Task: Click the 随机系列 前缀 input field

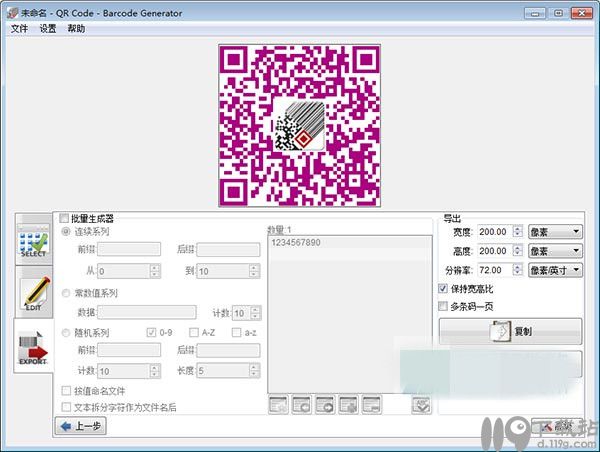Action: pyautogui.click(x=129, y=350)
